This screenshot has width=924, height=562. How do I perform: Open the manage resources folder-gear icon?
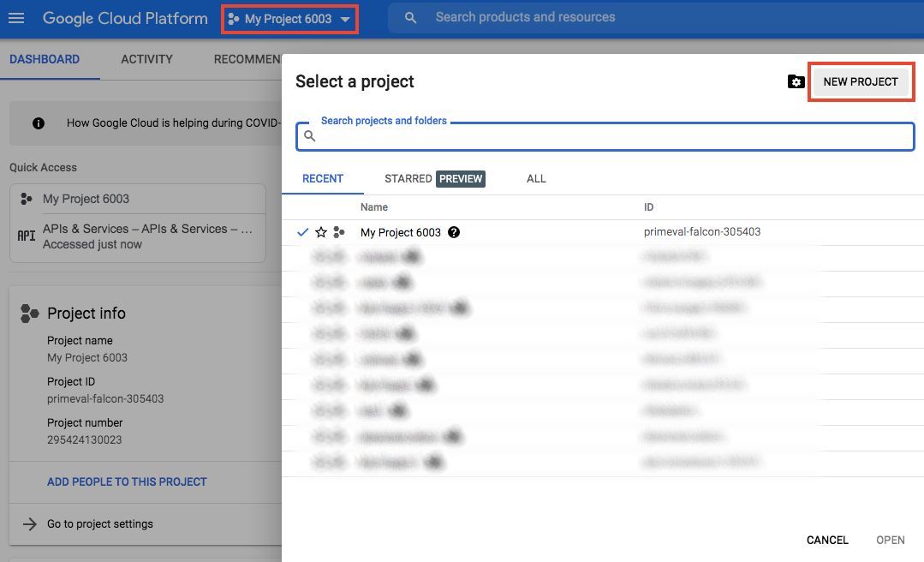pos(796,81)
